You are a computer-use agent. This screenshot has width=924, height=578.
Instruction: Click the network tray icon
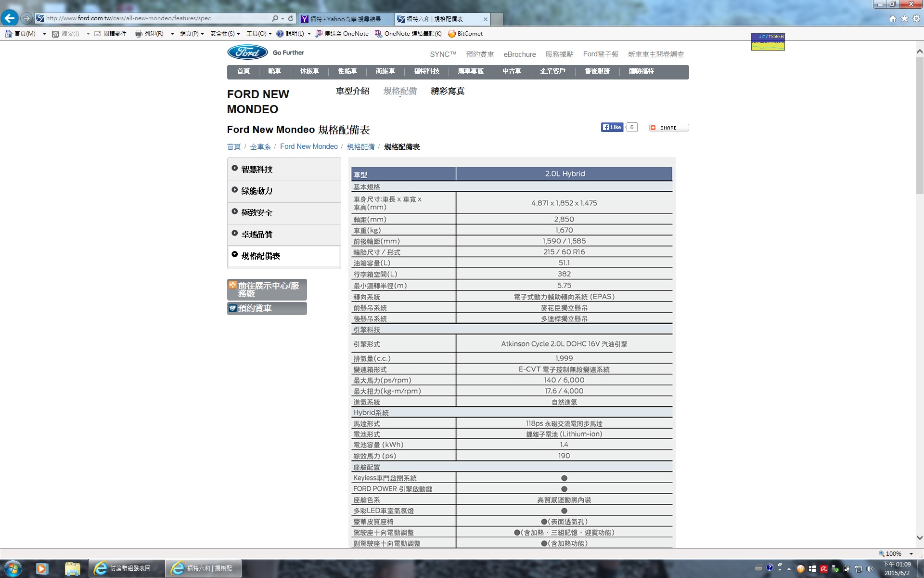[x=859, y=569]
